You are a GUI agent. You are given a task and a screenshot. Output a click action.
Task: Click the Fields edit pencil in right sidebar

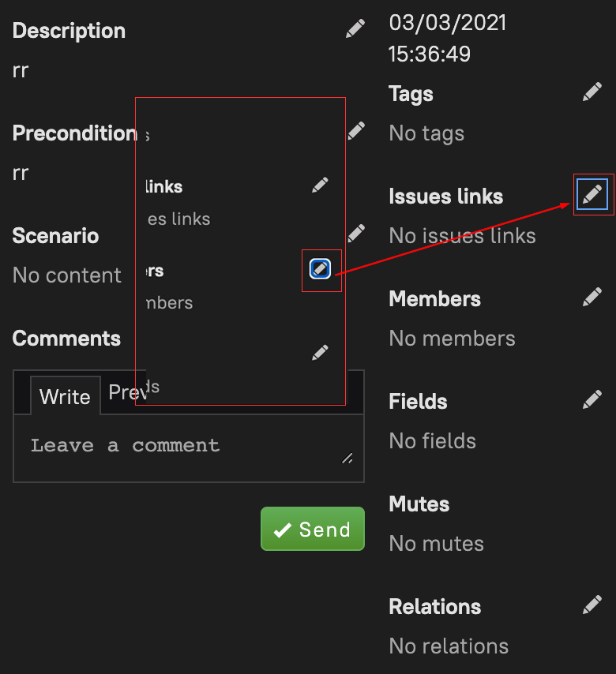592,399
